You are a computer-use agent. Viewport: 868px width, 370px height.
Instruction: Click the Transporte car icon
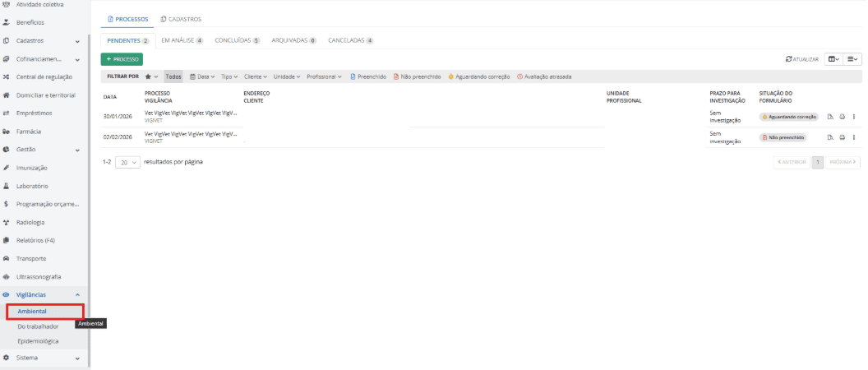(7, 258)
